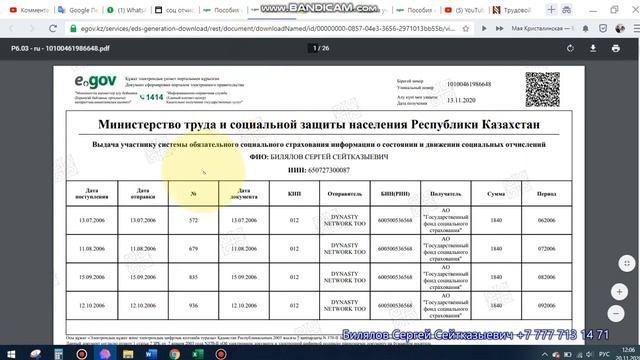
Task: Click the browser address bar URL
Action: click(x=267, y=29)
